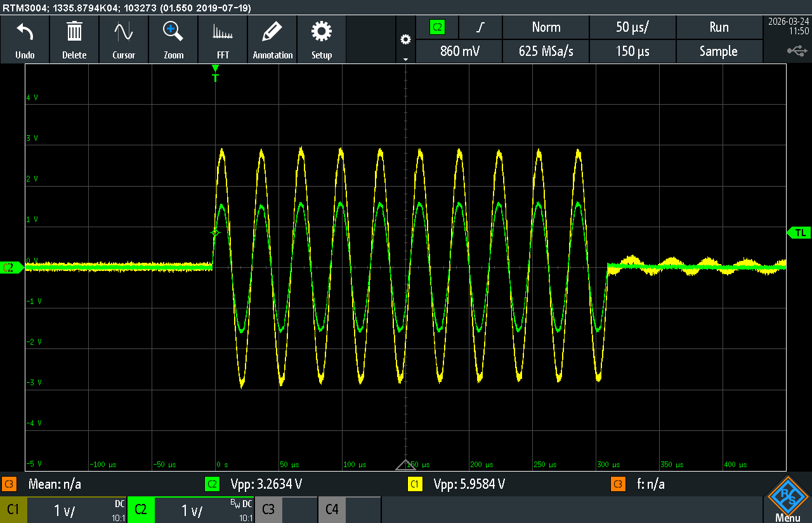Click the Delete trash can icon

pos(74,32)
